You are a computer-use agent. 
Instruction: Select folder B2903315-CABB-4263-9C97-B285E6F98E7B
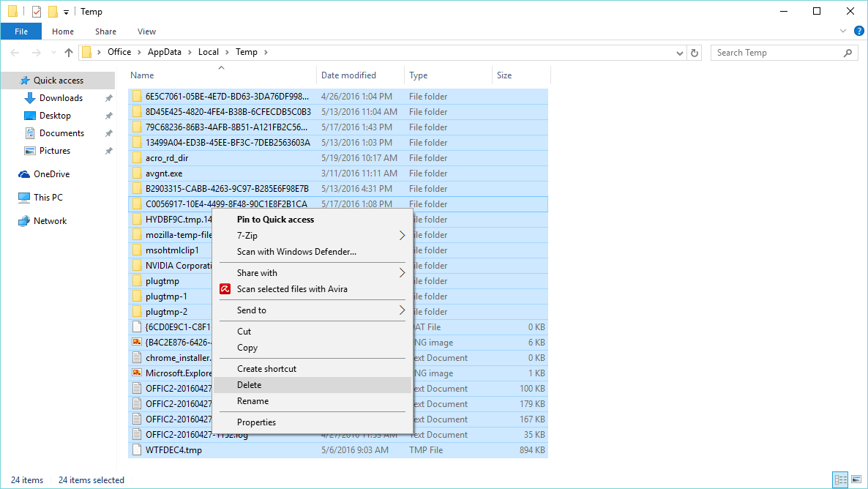click(338, 189)
